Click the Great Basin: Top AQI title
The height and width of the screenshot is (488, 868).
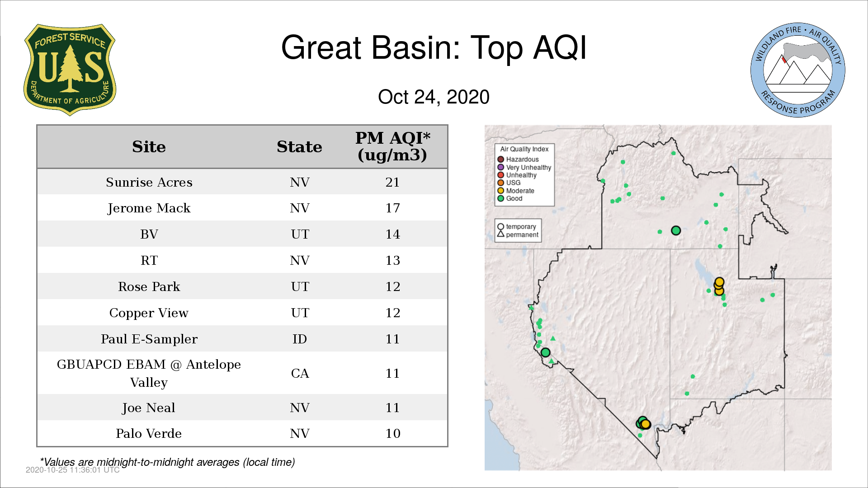point(434,47)
